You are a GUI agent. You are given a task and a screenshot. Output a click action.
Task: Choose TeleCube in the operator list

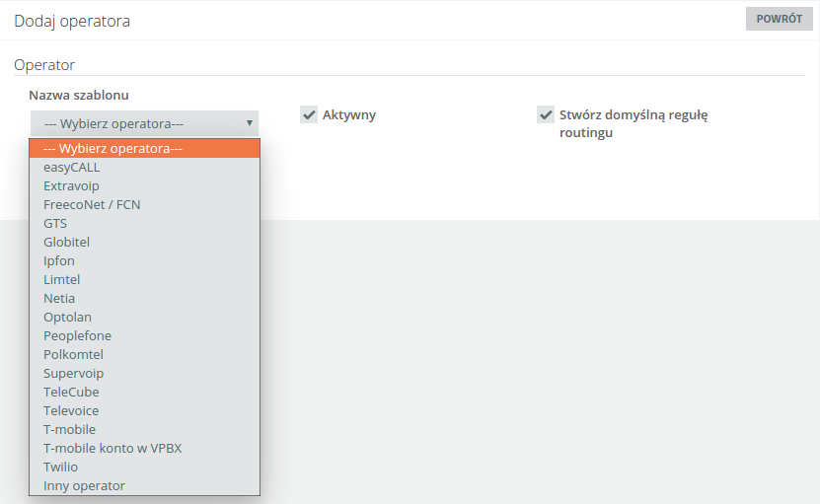coord(144,393)
